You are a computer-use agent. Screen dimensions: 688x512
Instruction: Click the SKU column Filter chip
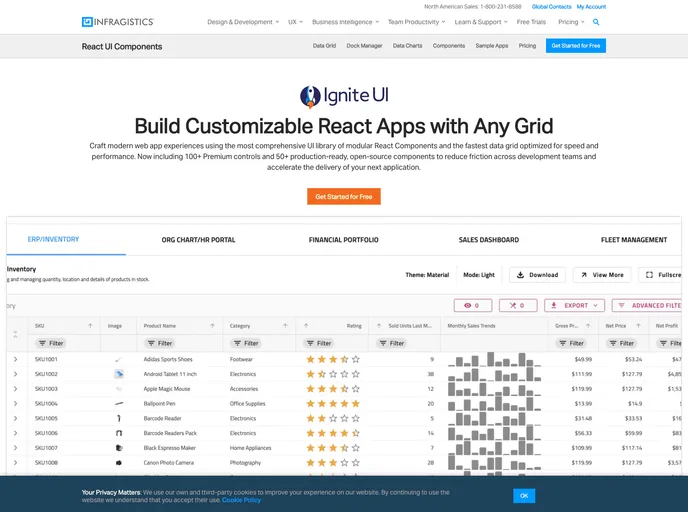[x=51, y=343]
